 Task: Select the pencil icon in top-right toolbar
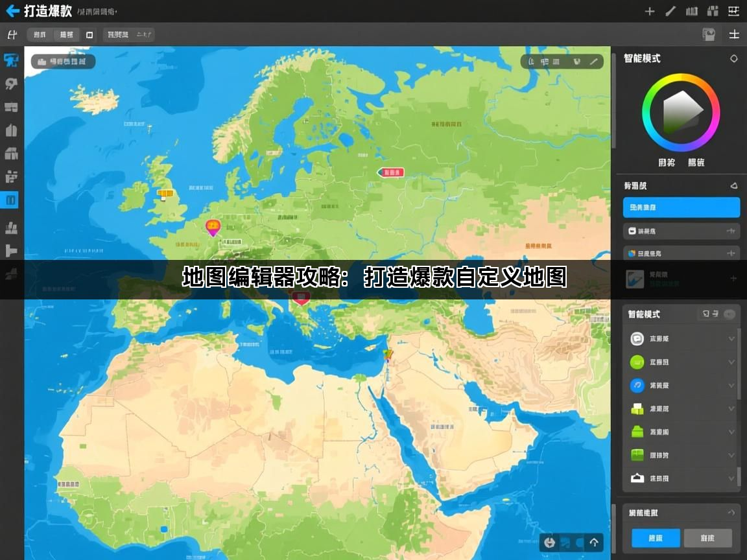[x=670, y=11]
